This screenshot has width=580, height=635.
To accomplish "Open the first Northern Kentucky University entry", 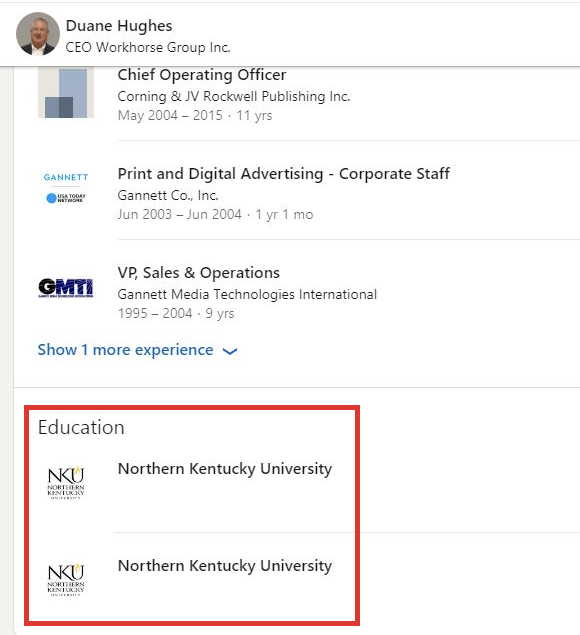I will point(225,469).
